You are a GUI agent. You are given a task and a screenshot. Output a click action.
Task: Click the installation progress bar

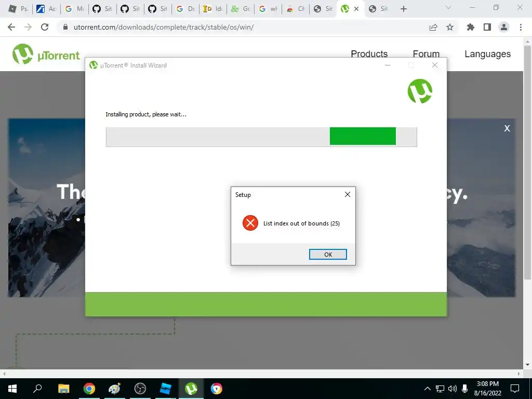(261, 137)
